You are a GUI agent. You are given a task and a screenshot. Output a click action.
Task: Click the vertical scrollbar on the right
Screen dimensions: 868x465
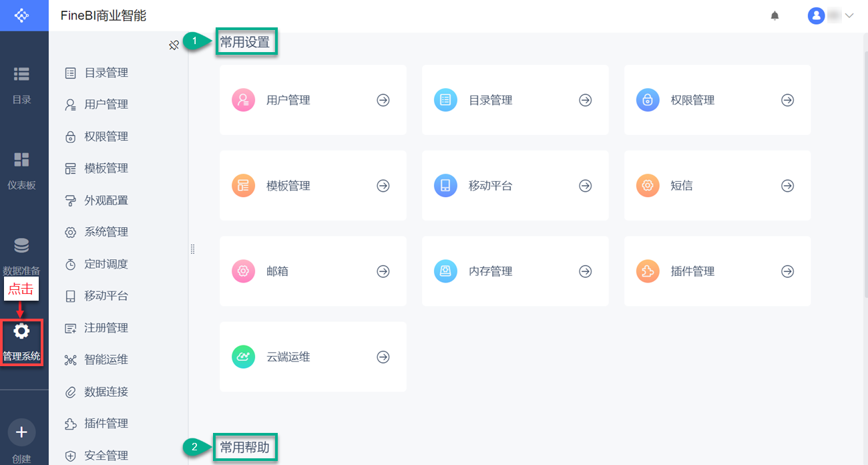click(865, 167)
